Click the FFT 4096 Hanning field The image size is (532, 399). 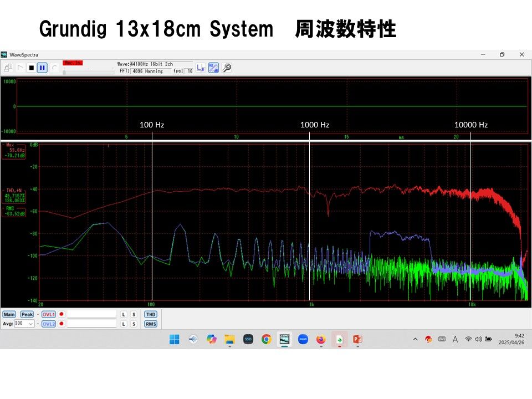[151, 71]
